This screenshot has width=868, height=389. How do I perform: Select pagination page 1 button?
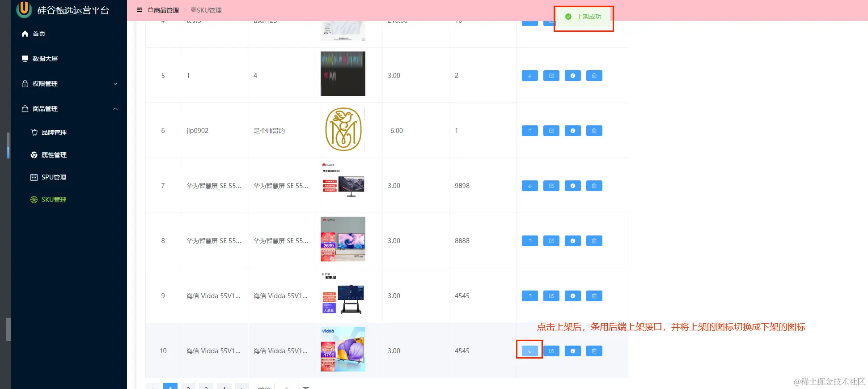[x=170, y=386]
